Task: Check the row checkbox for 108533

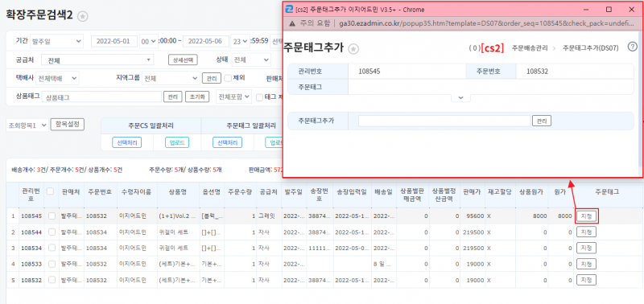Action: click(52, 264)
